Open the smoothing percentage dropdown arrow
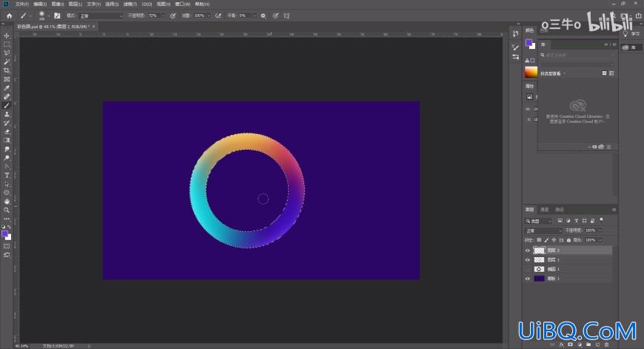The width and height of the screenshot is (644, 349). pyautogui.click(x=254, y=16)
